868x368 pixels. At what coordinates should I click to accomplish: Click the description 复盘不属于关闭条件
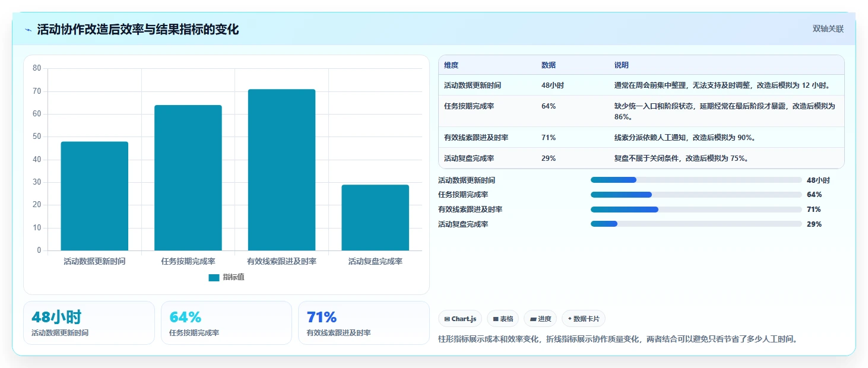(681, 158)
